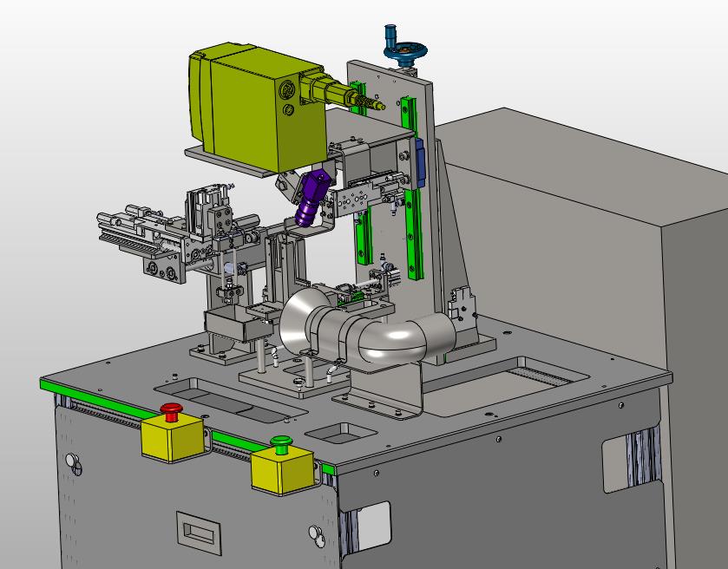Select the recessed door handle on front panel
The height and width of the screenshot is (569, 728).
coord(199,533)
